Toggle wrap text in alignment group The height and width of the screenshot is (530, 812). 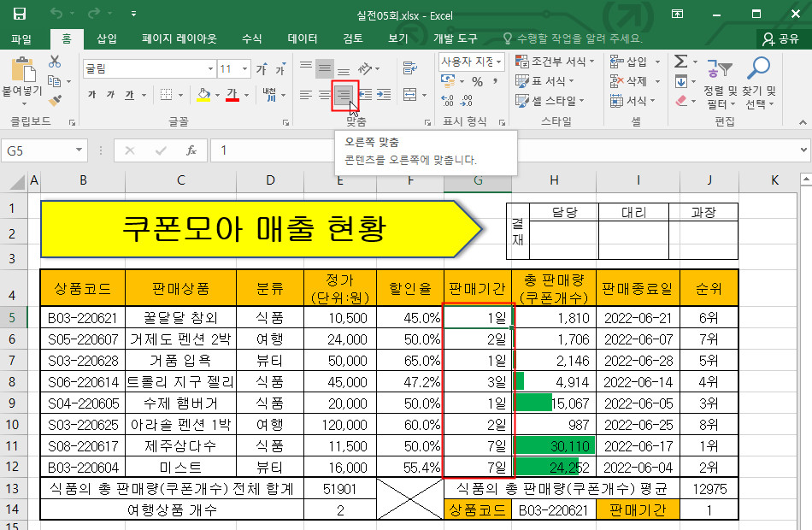(409, 68)
